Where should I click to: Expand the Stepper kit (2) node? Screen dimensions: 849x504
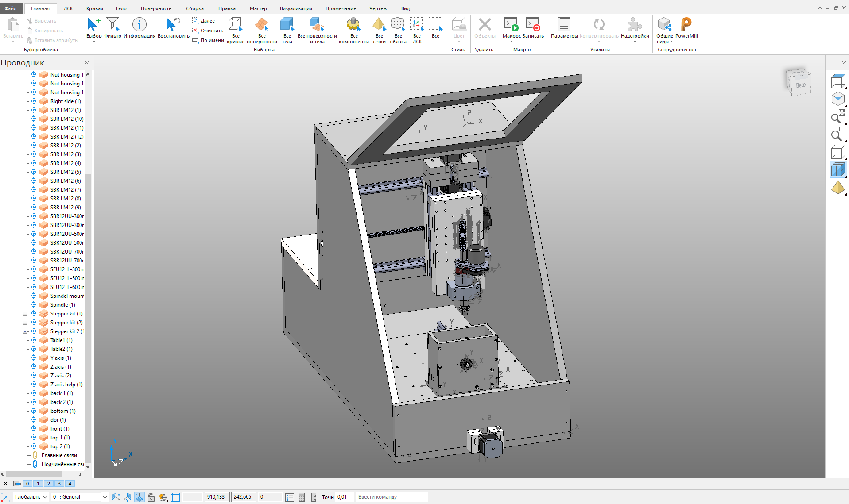25,323
